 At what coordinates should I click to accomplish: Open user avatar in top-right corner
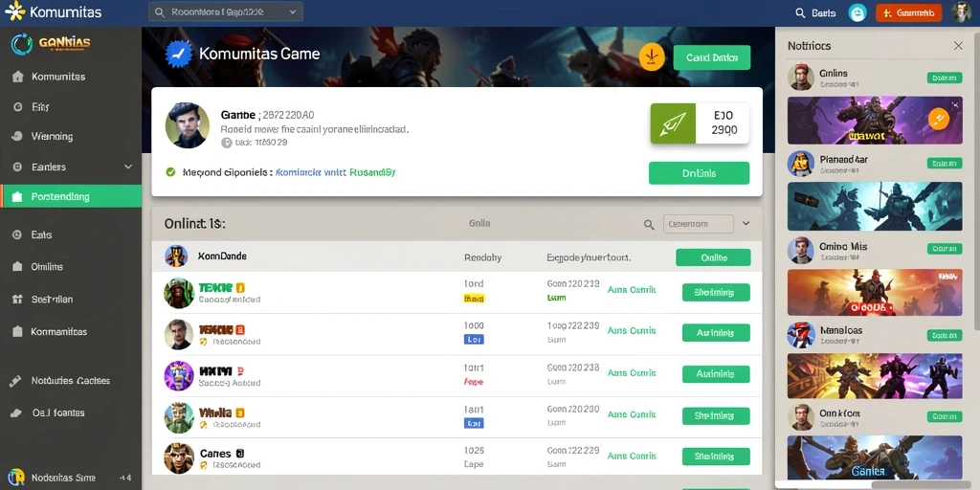tap(961, 12)
